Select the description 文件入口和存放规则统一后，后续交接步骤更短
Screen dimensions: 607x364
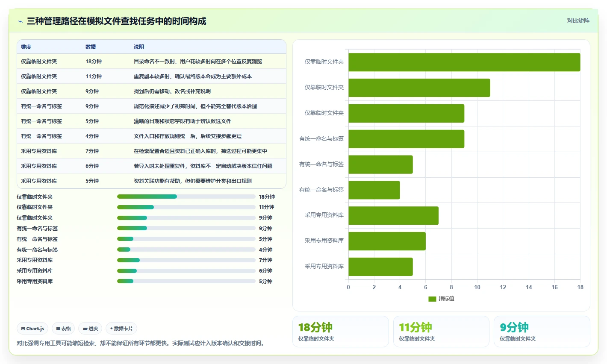point(188,136)
